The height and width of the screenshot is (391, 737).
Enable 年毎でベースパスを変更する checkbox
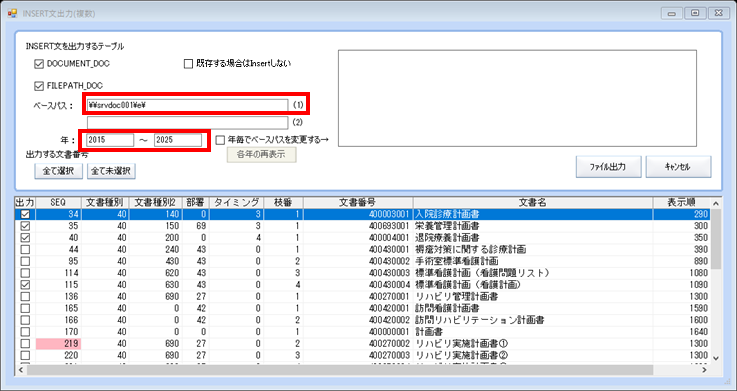(220, 140)
